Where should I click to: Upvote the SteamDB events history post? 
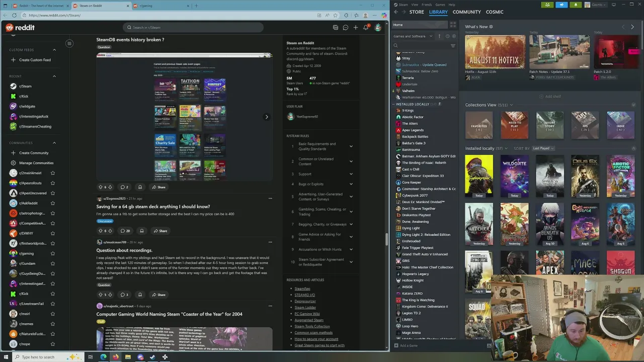100,187
